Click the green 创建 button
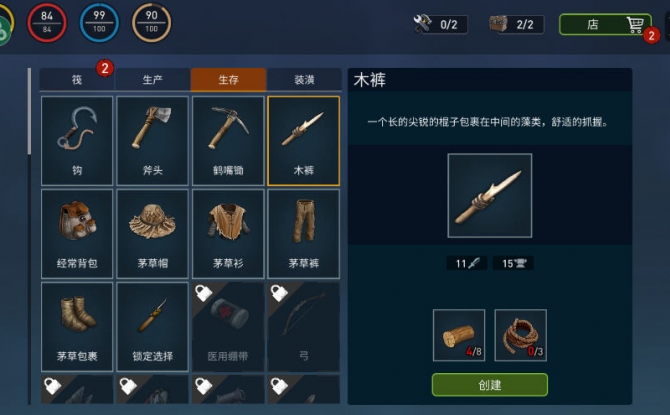 coord(490,385)
